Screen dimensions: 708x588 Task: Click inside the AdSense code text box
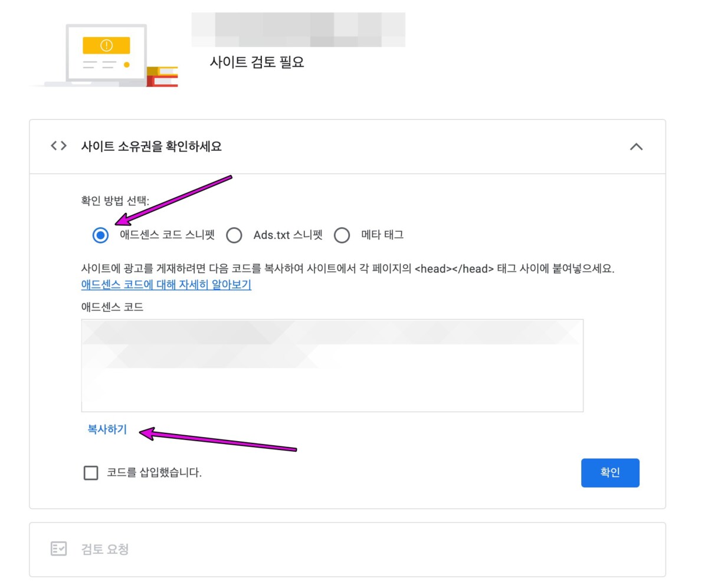(x=332, y=366)
